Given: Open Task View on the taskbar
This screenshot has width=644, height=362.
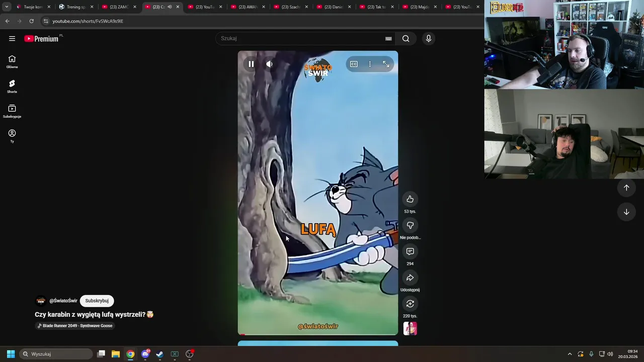Looking at the screenshot, I should pyautogui.click(x=101, y=354).
